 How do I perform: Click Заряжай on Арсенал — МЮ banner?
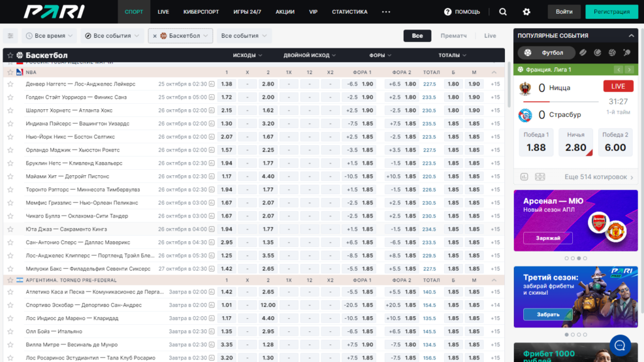(x=548, y=238)
